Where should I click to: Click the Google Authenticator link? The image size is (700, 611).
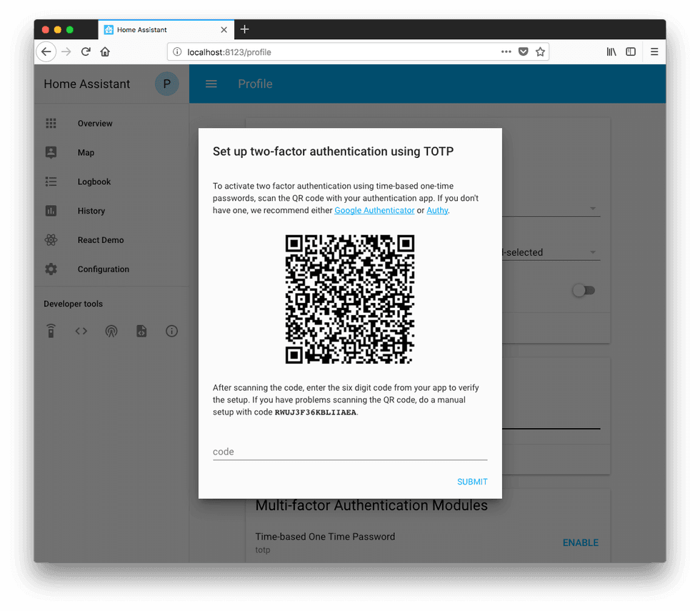(374, 210)
